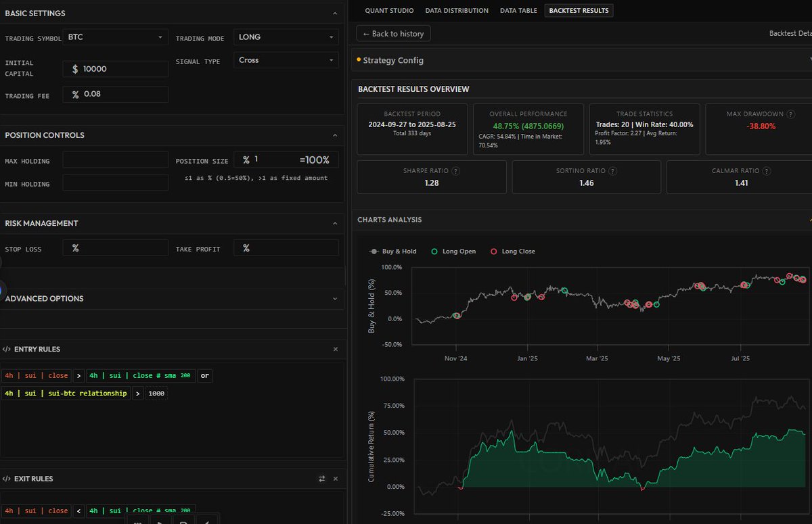
Task: Click the 'Total 333 days' text
Action: [x=412, y=133]
